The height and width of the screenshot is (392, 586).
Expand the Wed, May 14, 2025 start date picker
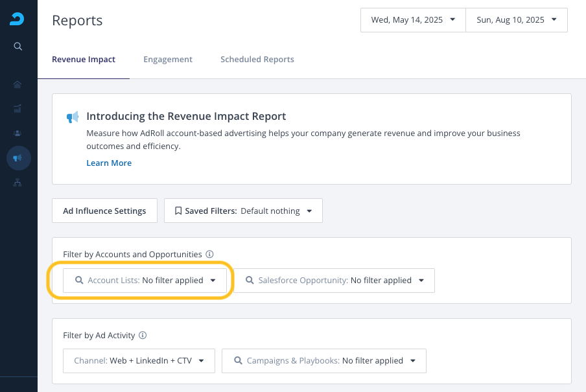pyautogui.click(x=413, y=20)
